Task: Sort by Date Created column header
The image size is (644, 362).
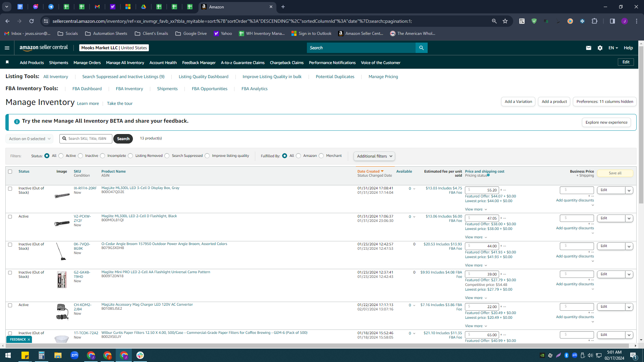Action: click(x=370, y=172)
